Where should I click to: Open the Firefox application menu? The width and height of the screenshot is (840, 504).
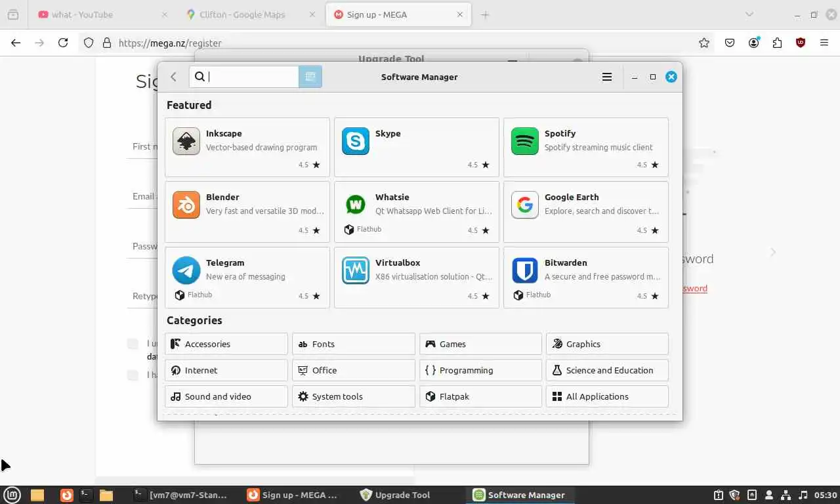click(x=824, y=43)
